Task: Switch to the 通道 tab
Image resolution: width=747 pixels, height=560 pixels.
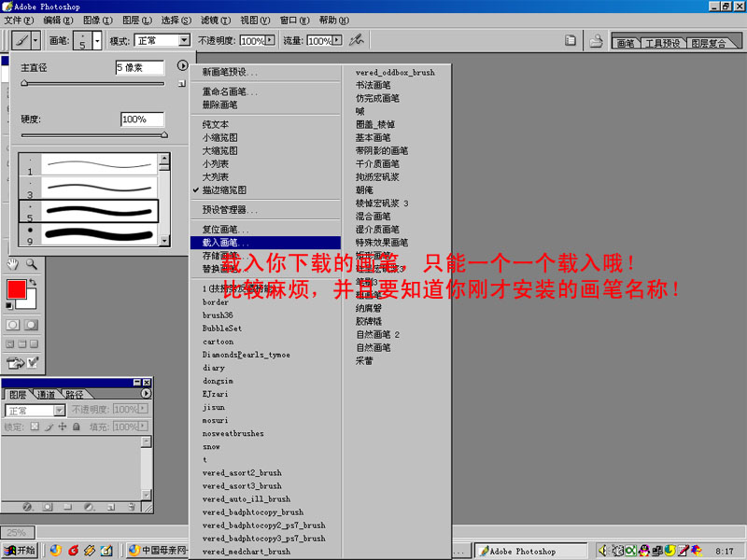Action: coord(46,394)
